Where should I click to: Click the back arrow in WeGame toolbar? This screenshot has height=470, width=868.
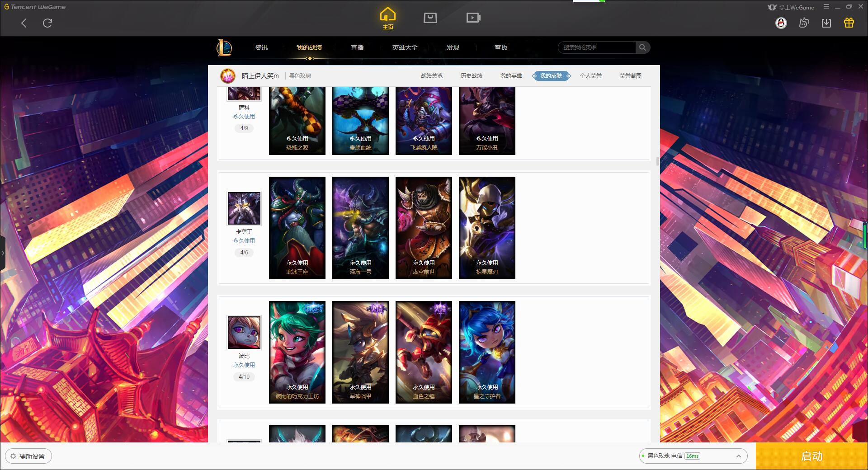click(24, 23)
